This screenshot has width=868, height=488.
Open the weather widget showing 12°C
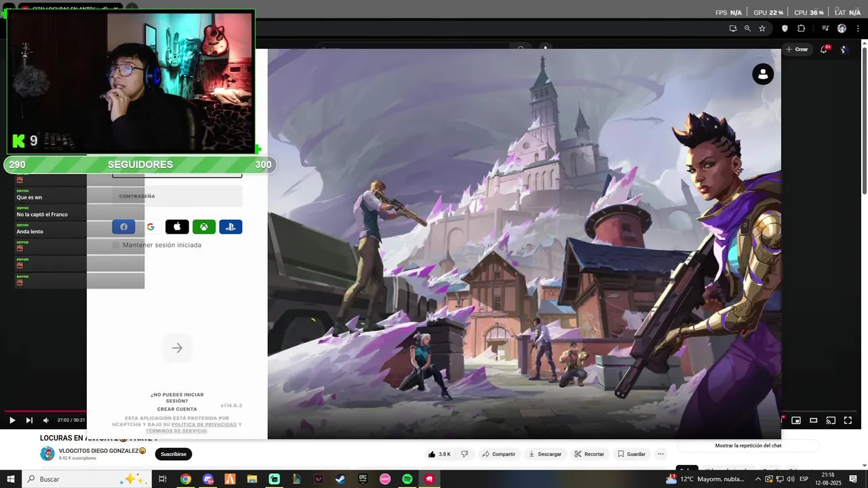[x=705, y=479]
